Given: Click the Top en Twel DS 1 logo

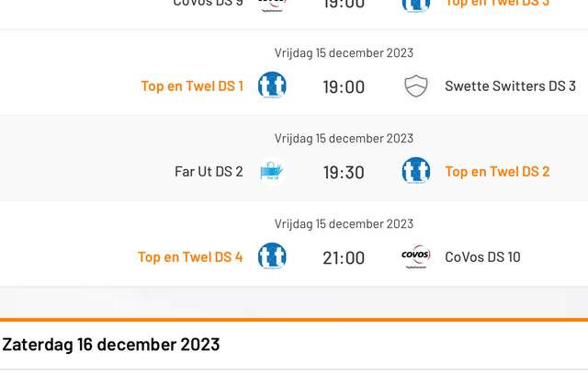Looking at the screenshot, I should [x=272, y=85].
